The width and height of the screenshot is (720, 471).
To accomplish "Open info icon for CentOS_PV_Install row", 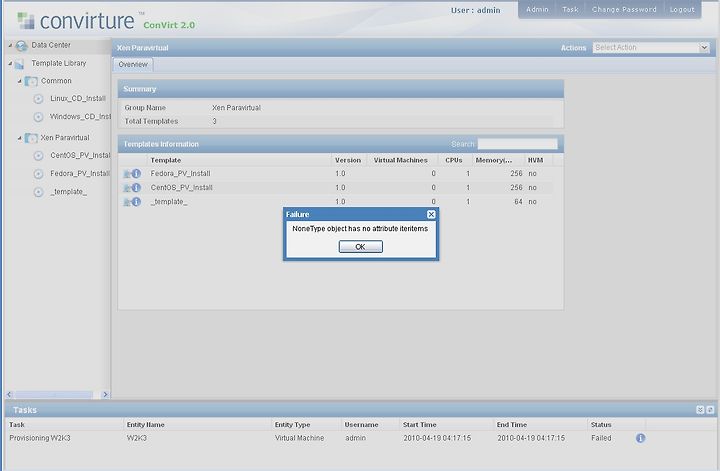I will [x=136, y=187].
